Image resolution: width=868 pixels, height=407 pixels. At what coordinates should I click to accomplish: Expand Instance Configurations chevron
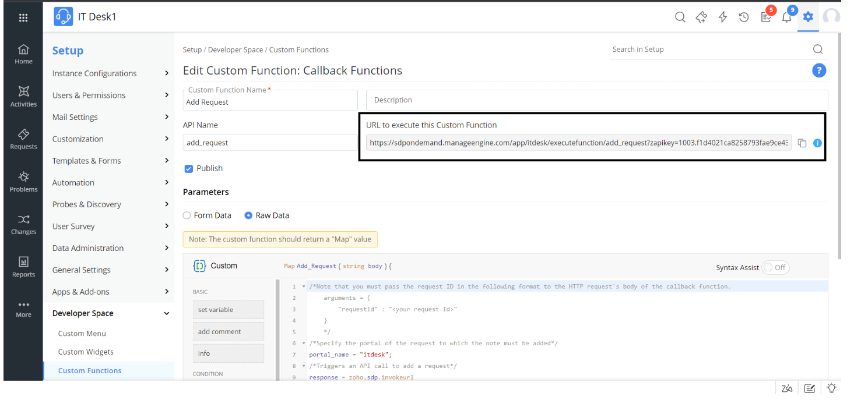pos(167,73)
